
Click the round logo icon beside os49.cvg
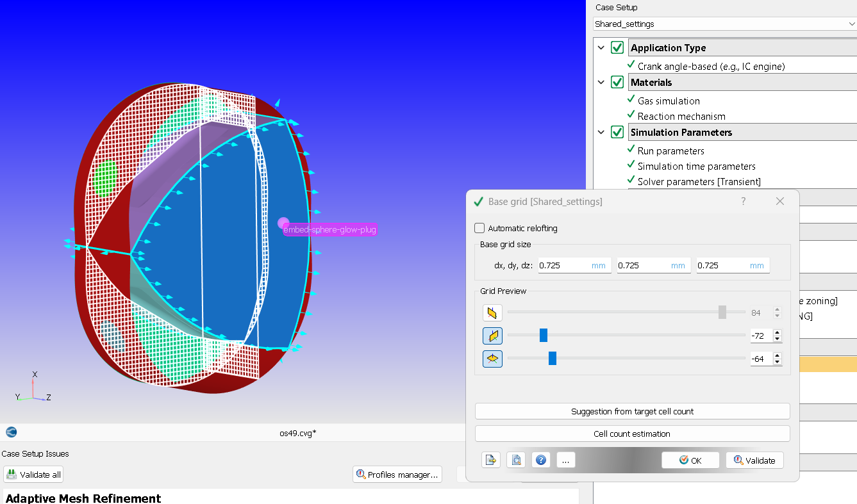11,432
